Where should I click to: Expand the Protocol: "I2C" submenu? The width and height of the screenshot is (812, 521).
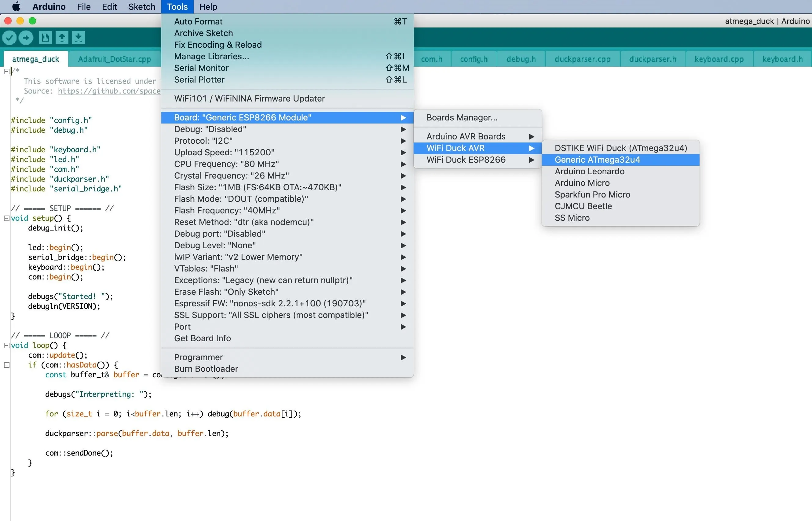pyautogui.click(x=287, y=141)
